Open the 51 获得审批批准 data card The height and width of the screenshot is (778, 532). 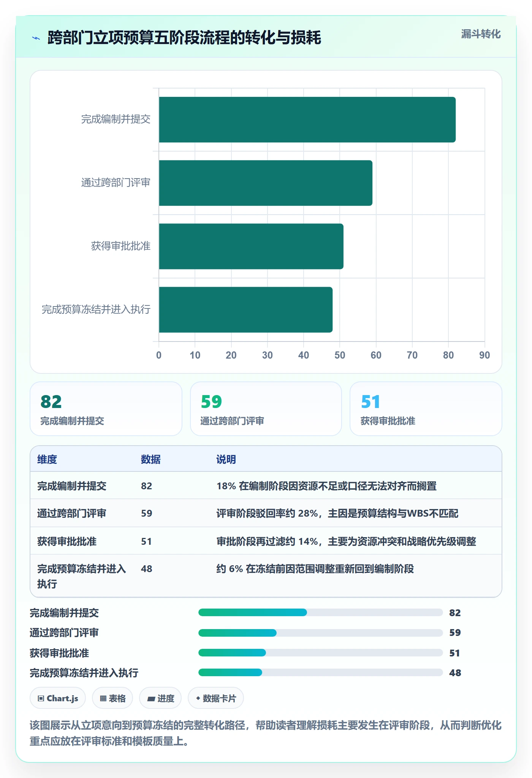coord(426,409)
